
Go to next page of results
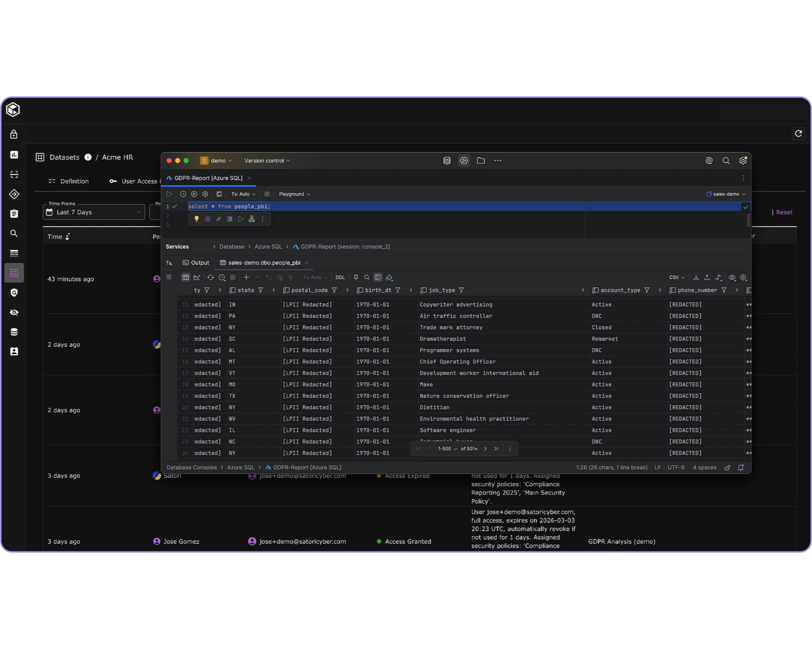(485, 449)
